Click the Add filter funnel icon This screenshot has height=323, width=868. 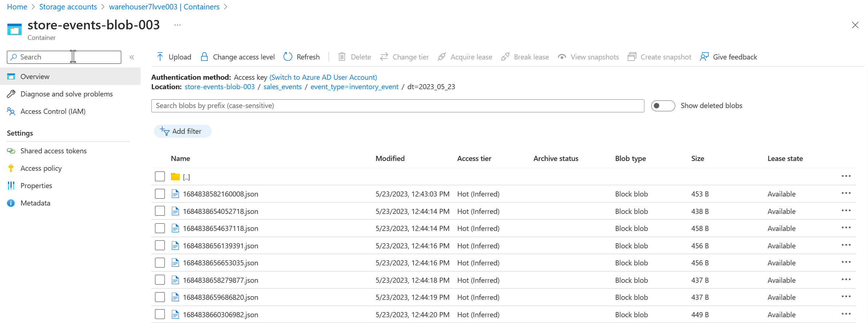pos(164,131)
